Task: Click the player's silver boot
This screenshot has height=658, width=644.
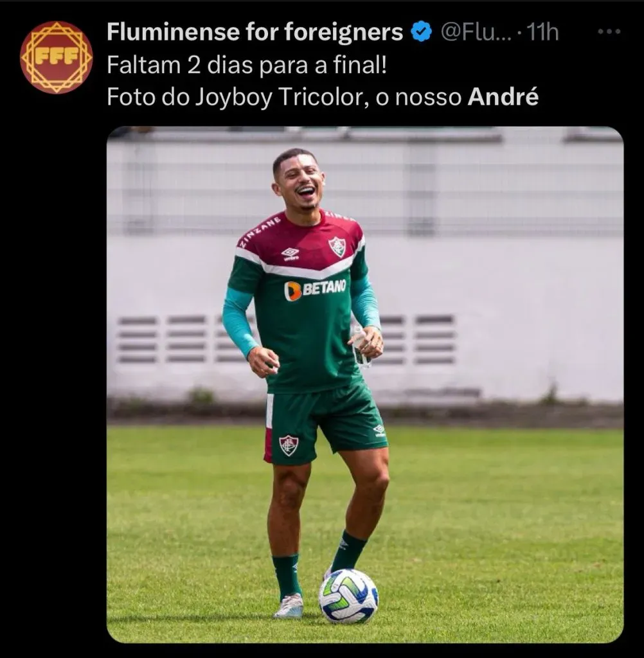Action: [x=289, y=607]
